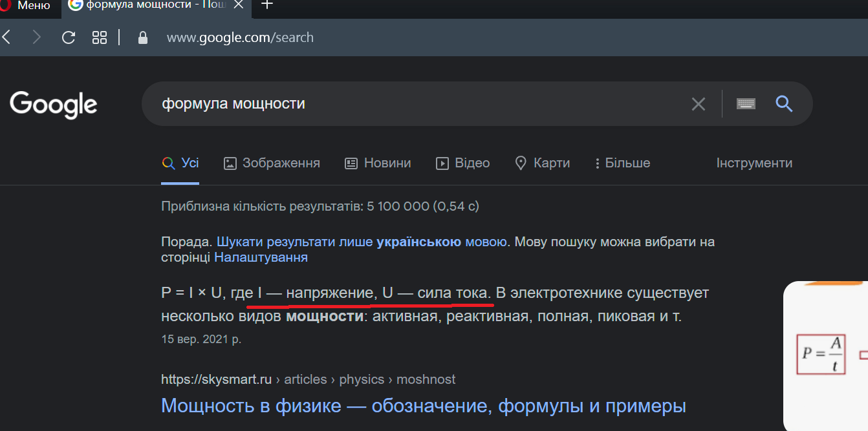Click the Google logo
The image size is (868, 431).
click(53, 105)
